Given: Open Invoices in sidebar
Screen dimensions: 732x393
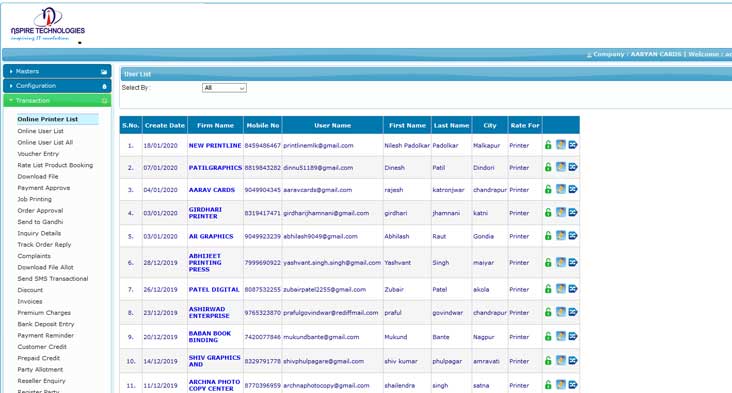Looking at the screenshot, I should (30, 302).
